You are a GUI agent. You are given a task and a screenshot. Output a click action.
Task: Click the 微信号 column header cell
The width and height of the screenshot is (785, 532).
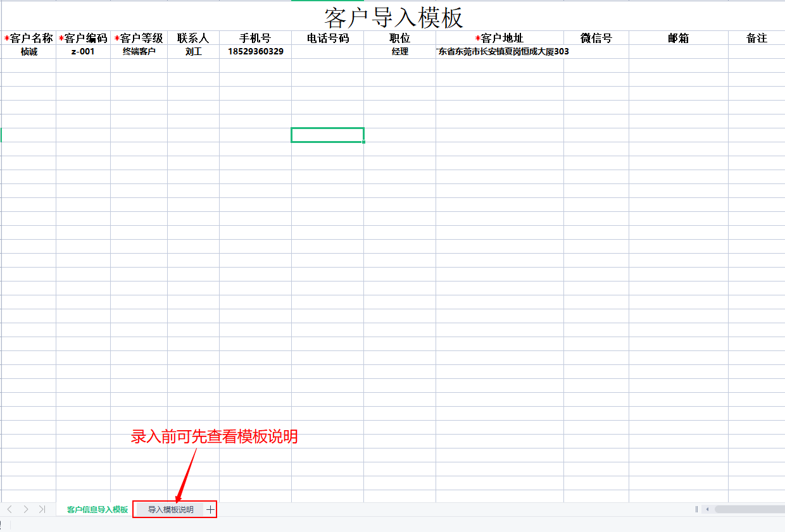596,38
